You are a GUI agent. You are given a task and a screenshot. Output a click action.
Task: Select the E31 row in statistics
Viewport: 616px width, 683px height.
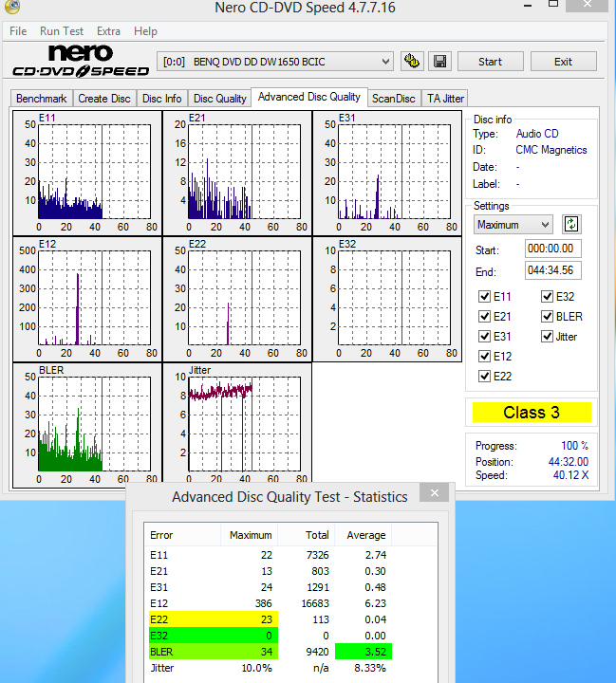point(290,587)
